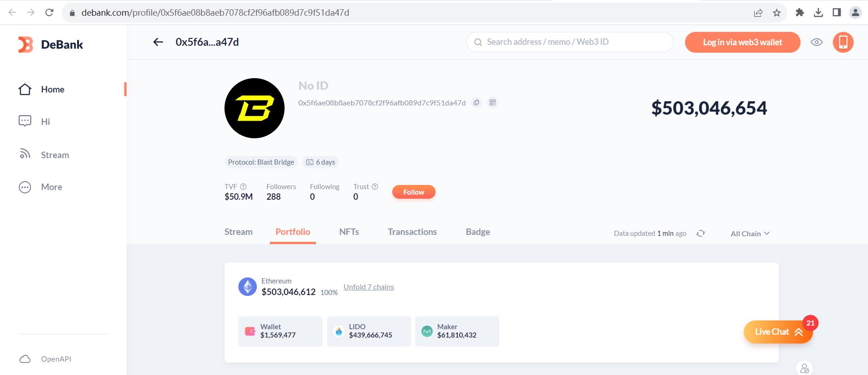Switch to the Badge tab
The width and height of the screenshot is (868, 375).
pyautogui.click(x=478, y=232)
